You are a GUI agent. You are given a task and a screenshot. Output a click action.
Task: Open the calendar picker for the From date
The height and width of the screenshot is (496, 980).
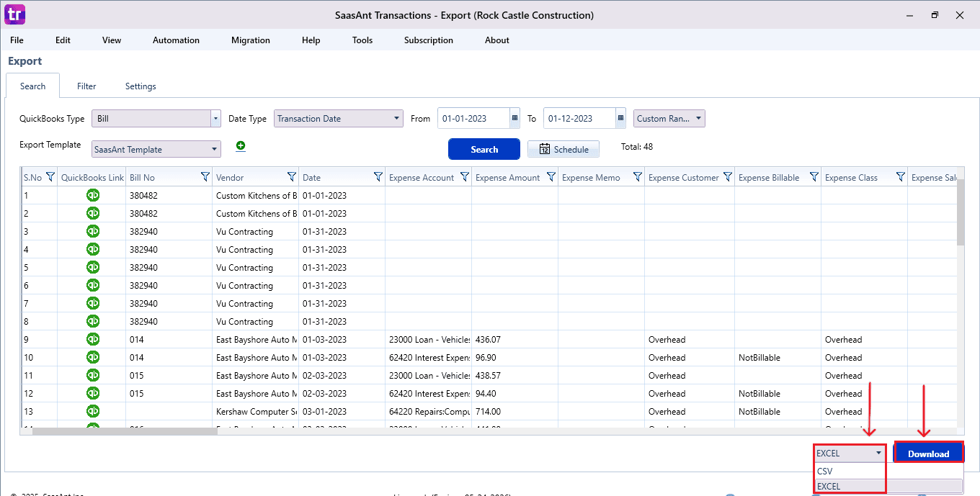513,118
